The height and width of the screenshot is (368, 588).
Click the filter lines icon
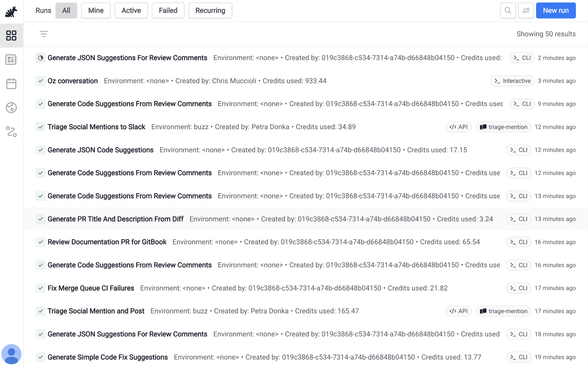click(44, 34)
